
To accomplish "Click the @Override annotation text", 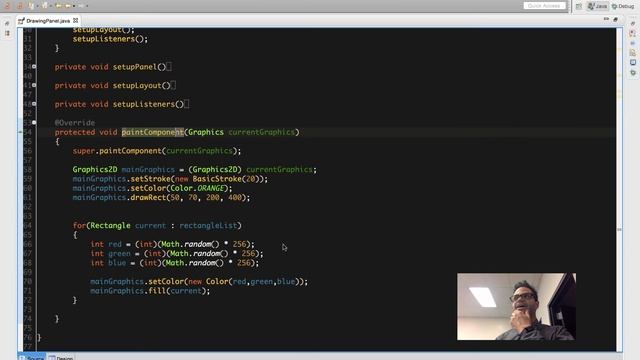I will click(75, 122).
